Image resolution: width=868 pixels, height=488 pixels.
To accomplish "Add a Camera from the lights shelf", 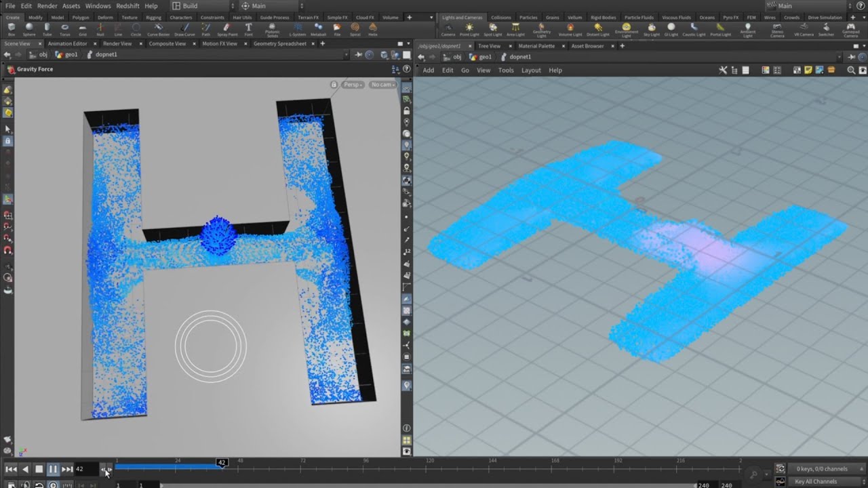I will [448, 29].
